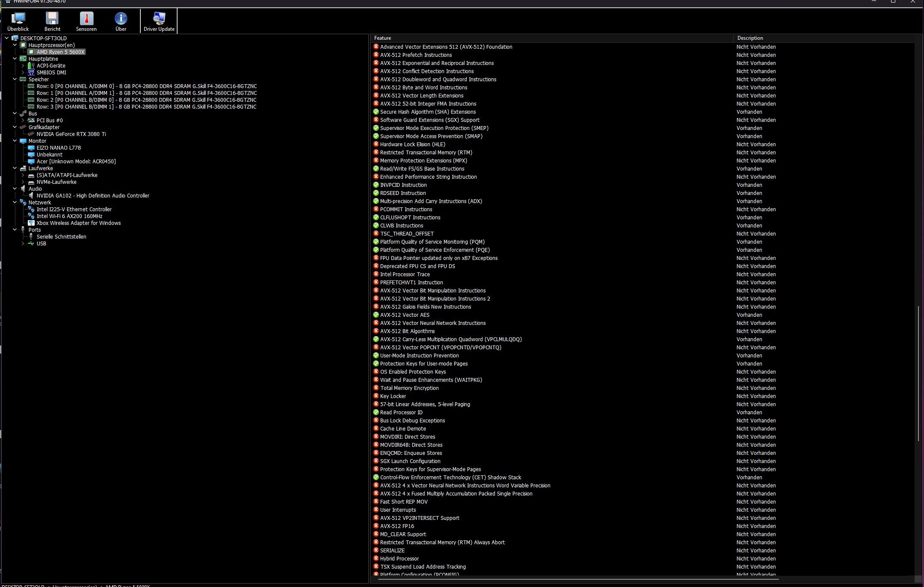924x587 pixels.
Task: Collapse the DESKTOP-SFT3OLD root node
Action: (6, 38)
